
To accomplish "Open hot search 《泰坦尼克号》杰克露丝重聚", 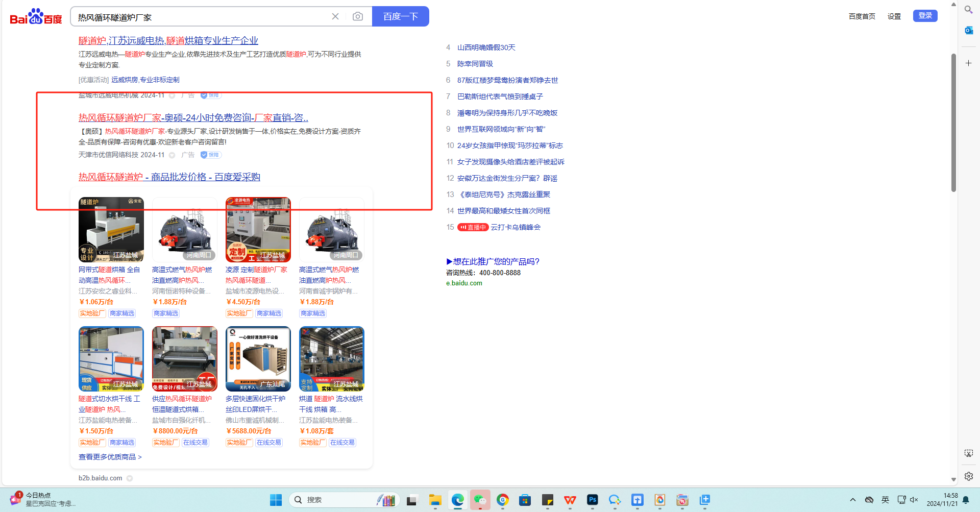I will (x=504, y=194).
